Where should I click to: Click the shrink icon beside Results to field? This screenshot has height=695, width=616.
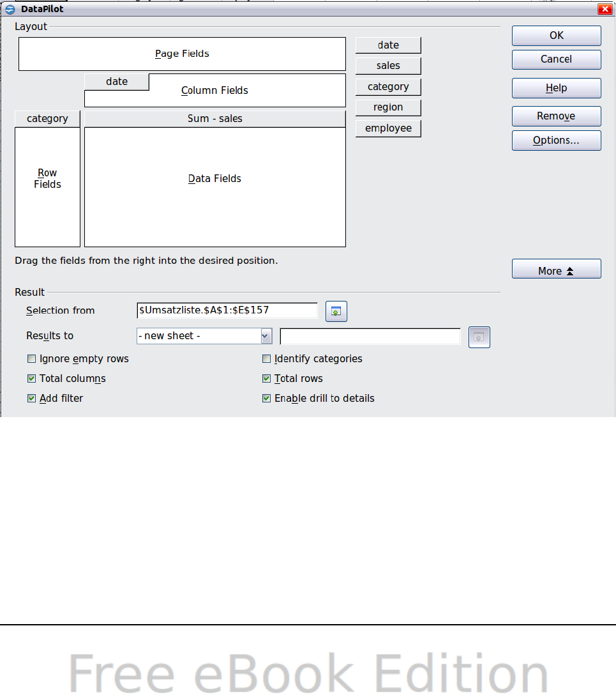click(x=479, y=337)
